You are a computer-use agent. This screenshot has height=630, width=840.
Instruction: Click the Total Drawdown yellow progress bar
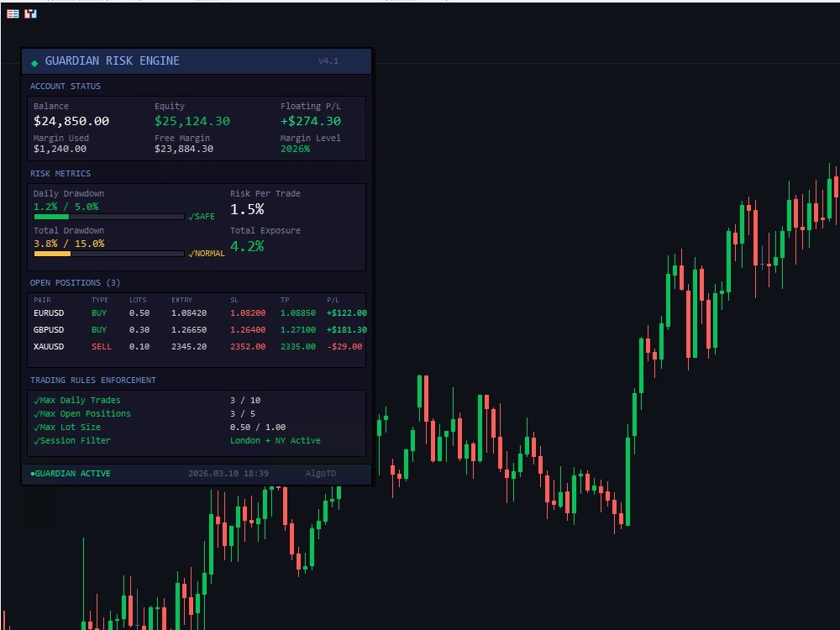(x=109, y=254)
